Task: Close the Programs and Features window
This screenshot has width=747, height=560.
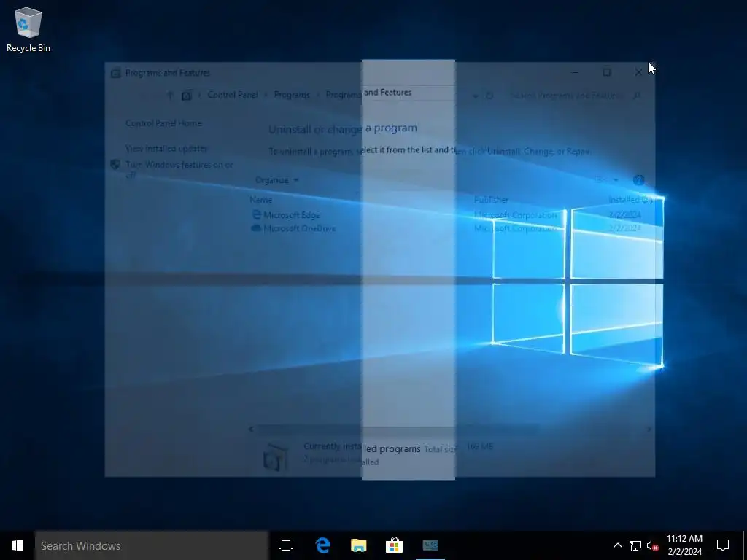Action: 638,72
